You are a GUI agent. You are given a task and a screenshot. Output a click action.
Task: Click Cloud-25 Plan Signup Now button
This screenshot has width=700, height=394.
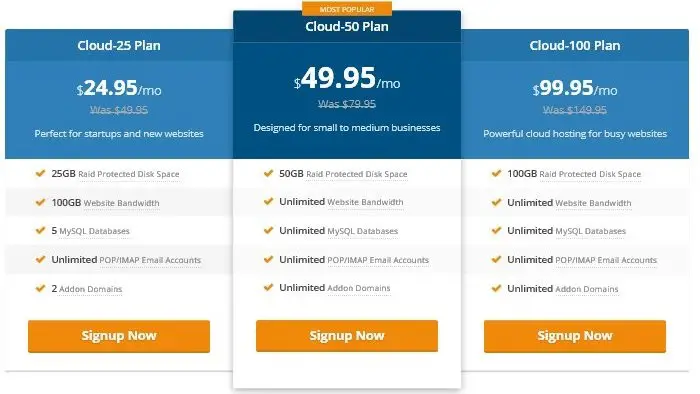coord(119,336)
